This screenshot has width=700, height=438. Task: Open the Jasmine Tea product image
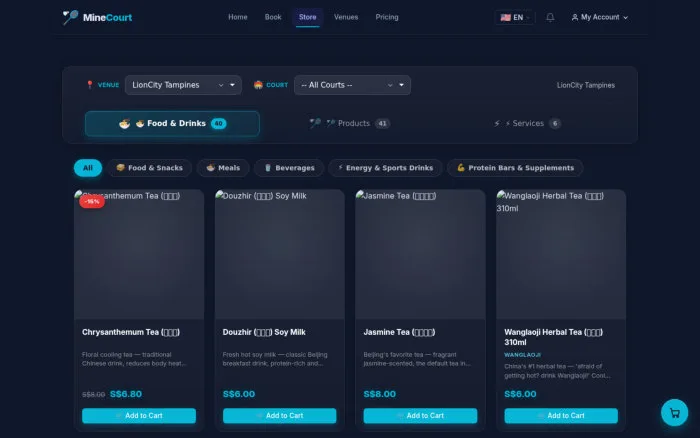click(420, 254)
